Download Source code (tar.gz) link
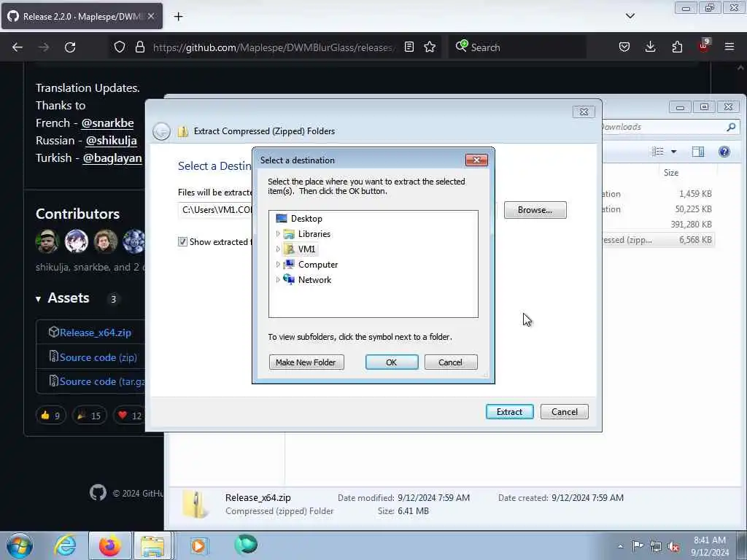The image size is (747, 560). [102, 381]
